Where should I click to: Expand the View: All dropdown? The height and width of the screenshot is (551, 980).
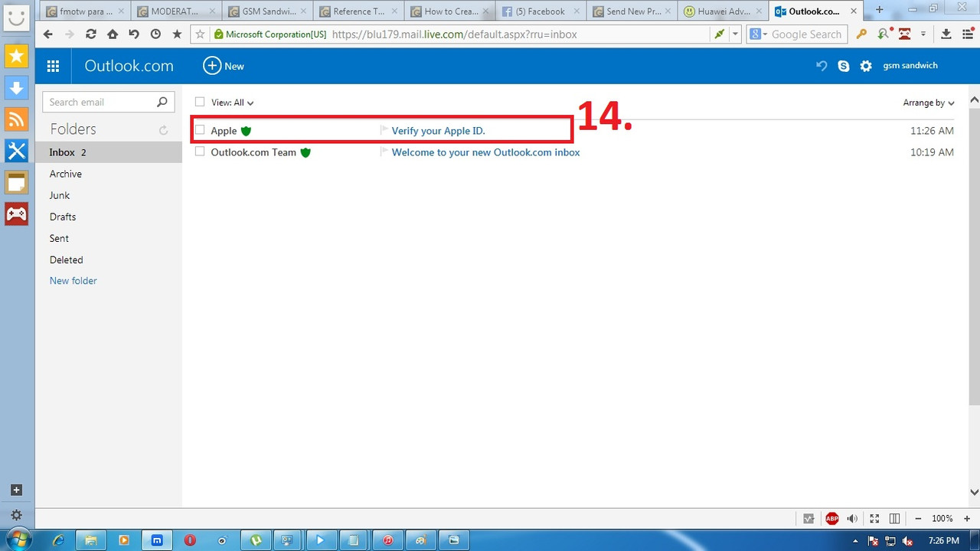[233, 103]
